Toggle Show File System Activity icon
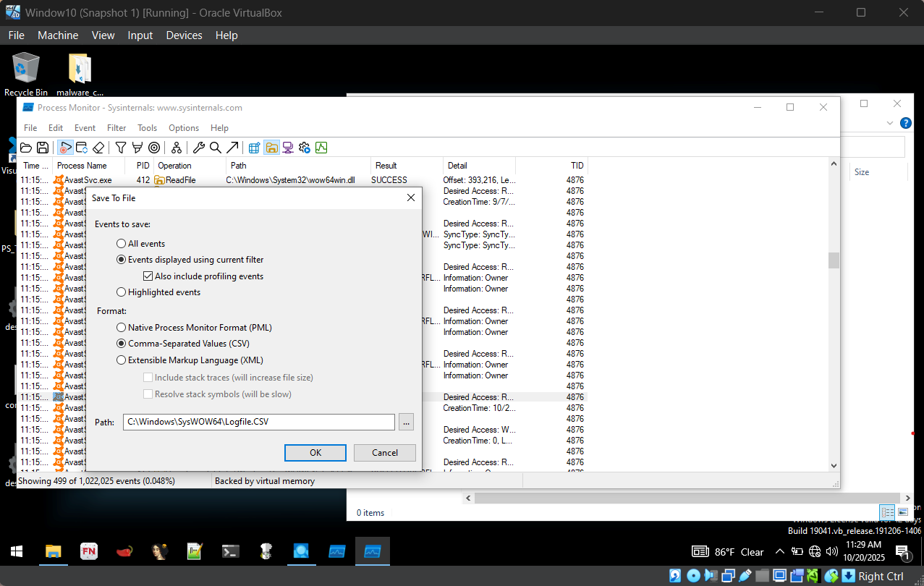 coord(271,148)
